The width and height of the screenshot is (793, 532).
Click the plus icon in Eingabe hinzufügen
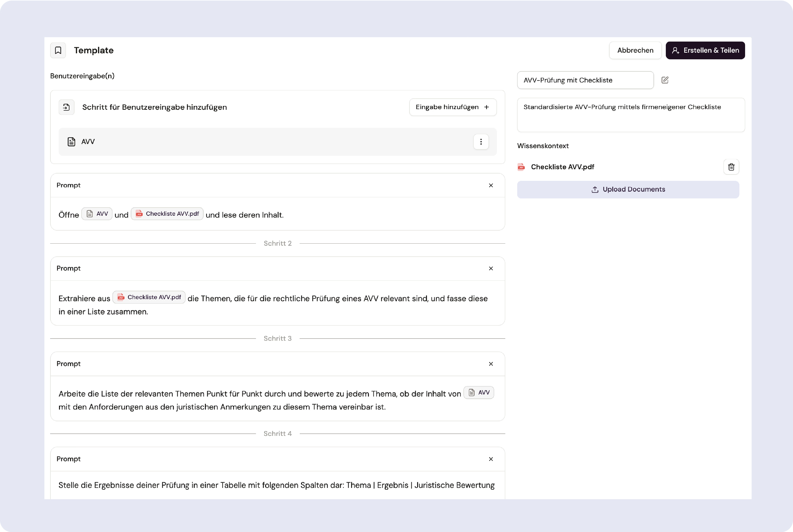click(x=486, y=107)
